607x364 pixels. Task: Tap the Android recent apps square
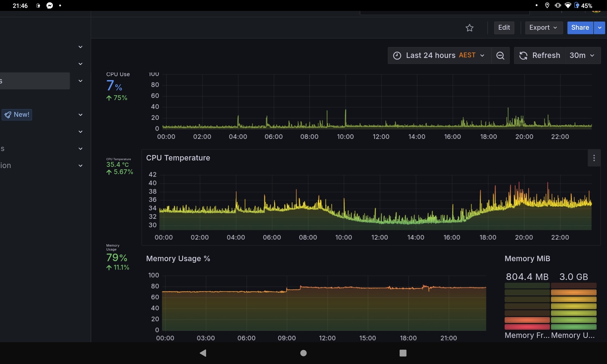403,353
